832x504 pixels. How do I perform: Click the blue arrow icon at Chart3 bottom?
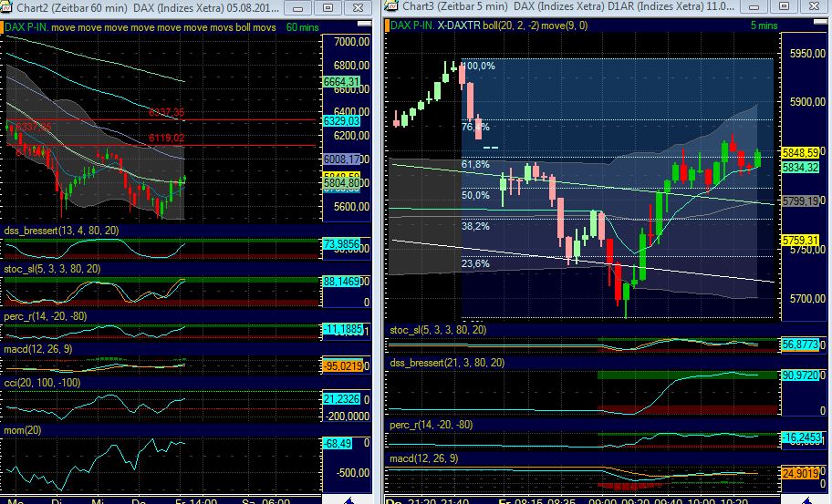coord(808,500)
